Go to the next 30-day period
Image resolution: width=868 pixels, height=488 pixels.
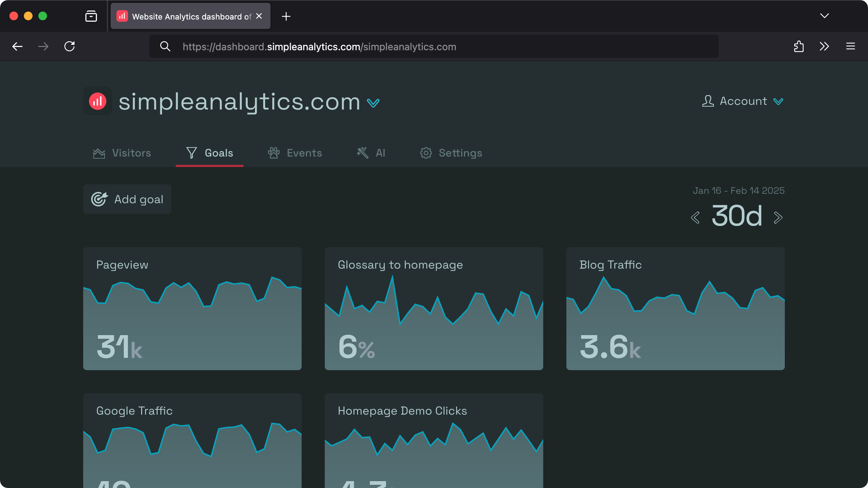click(778, 218)
